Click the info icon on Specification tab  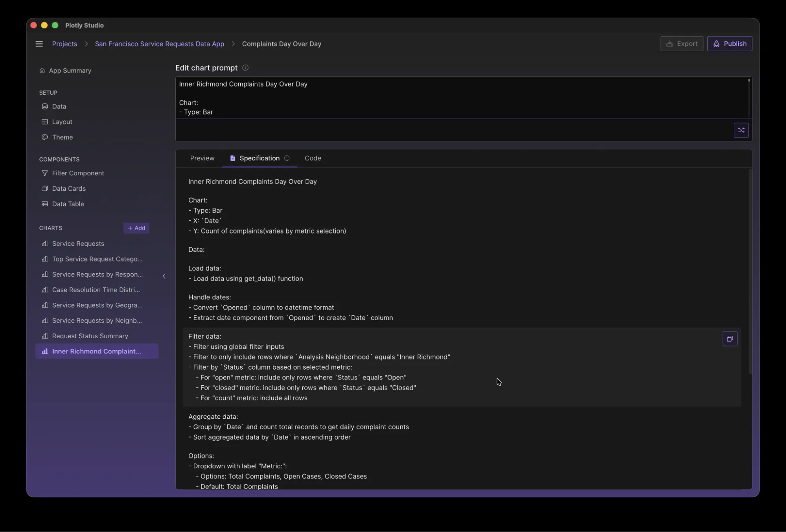[287, 158]
